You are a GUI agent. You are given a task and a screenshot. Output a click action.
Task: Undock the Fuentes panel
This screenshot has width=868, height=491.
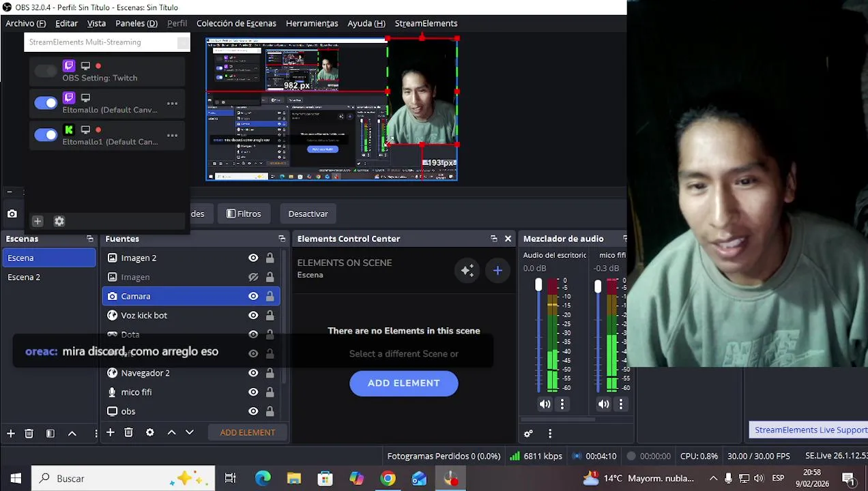[x=282, y=239]
